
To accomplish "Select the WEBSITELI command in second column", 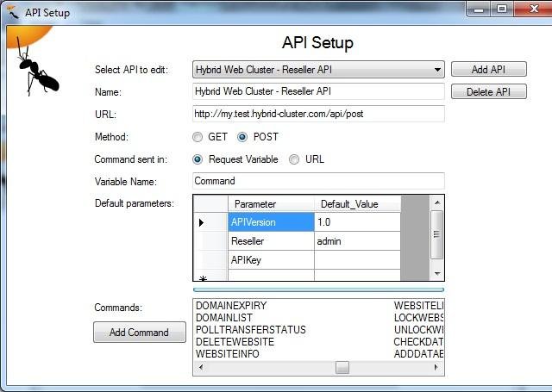I will pos(418,306).
